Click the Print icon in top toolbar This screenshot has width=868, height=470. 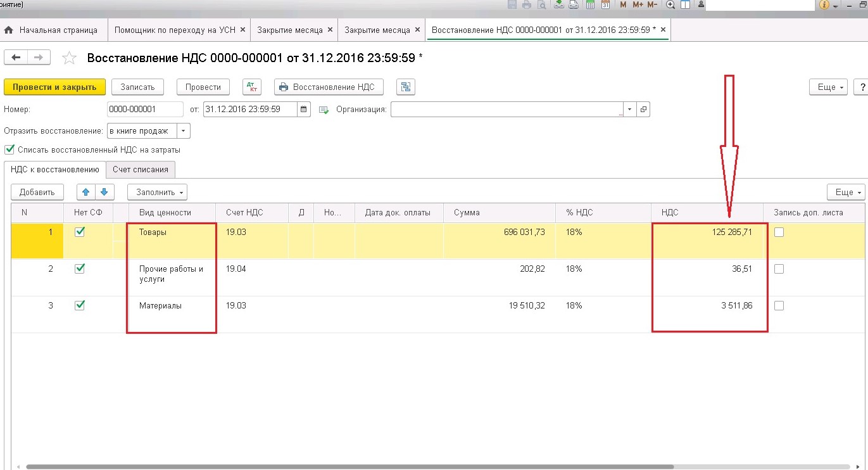527,5
